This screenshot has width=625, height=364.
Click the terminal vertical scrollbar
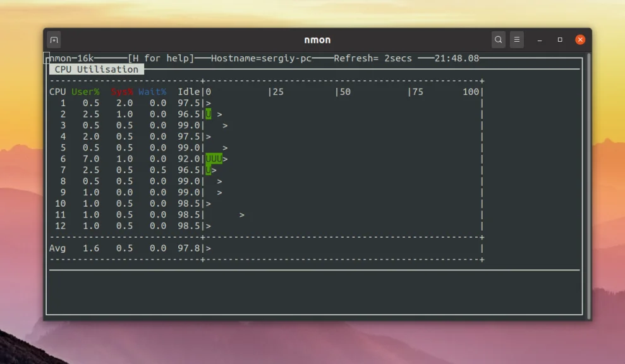pos(589,186)
